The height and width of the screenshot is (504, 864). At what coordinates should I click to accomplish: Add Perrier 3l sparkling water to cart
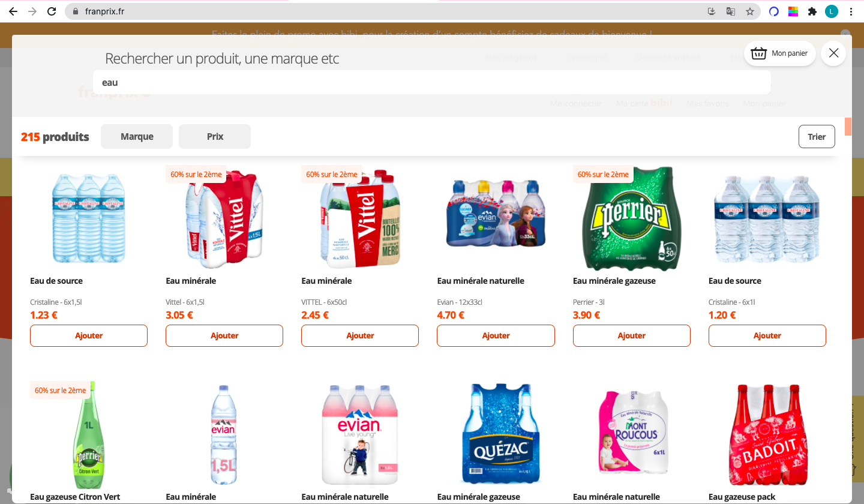(x=632, y=335)
